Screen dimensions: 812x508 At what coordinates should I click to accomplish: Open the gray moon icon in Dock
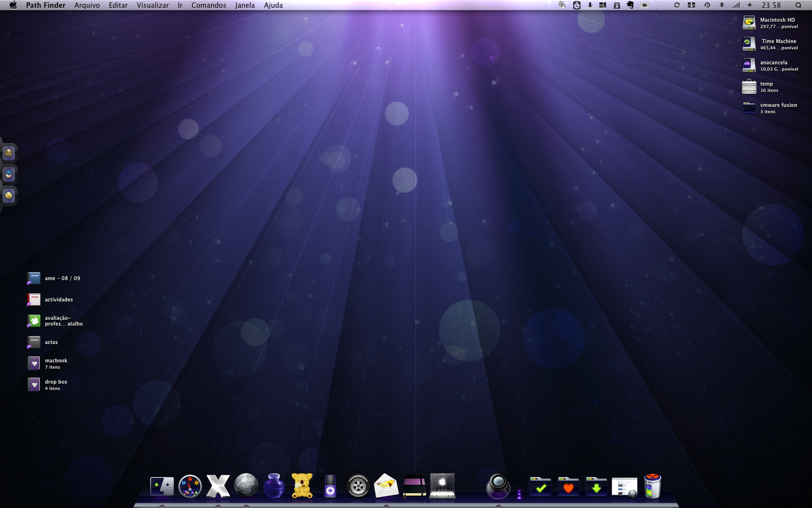coord(246,485)
